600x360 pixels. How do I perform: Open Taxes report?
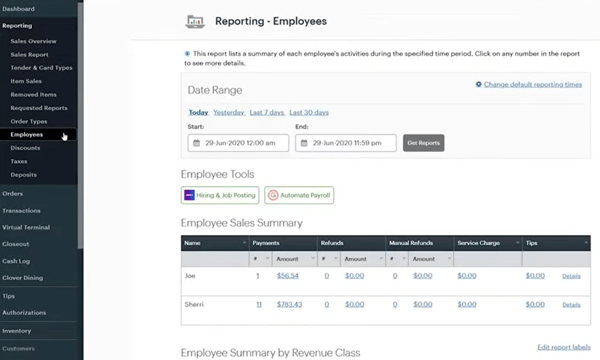[x=19, y=161]
